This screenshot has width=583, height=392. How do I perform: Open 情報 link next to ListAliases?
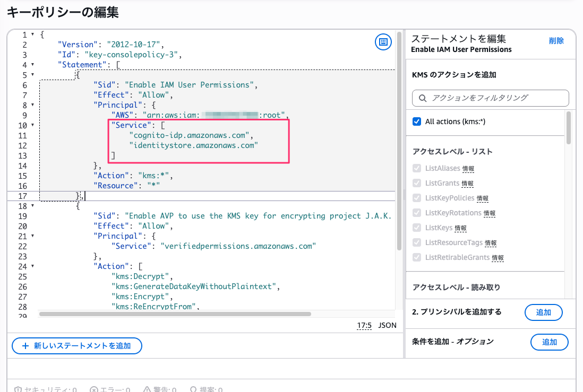point(468,169)
